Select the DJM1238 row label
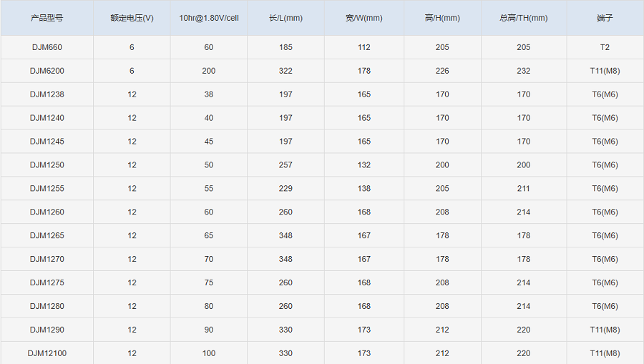 coord(47,94)
